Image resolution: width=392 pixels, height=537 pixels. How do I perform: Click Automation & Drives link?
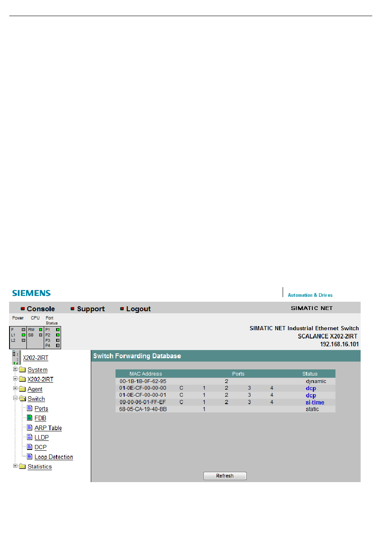point(310,295)
